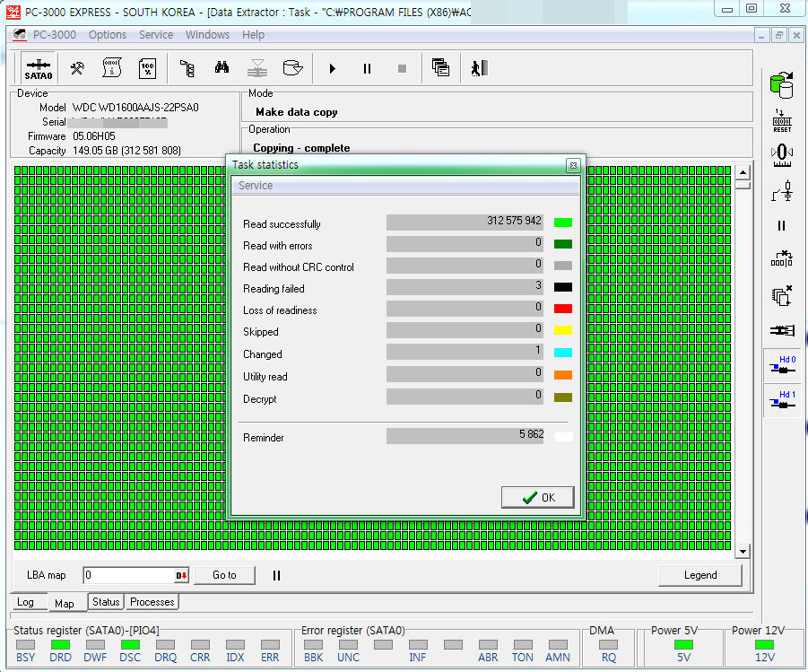Click pause icon next to Go to

(x=277, y=576)
